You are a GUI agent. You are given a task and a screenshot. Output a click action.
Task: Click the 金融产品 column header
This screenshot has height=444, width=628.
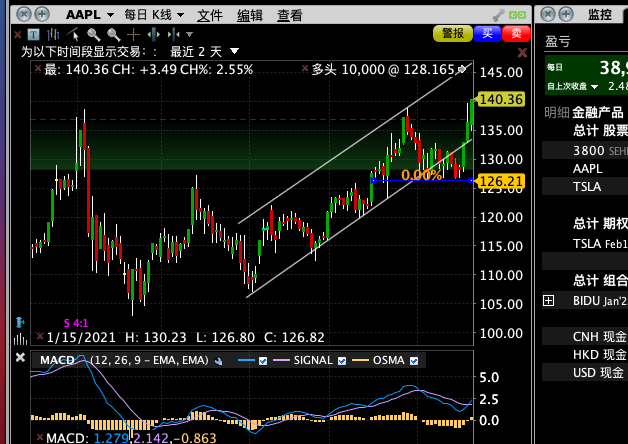click(598, 113)
